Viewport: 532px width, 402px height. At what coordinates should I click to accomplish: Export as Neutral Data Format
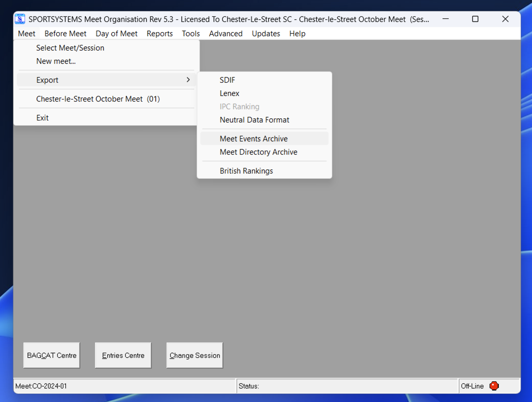point(264,120)
